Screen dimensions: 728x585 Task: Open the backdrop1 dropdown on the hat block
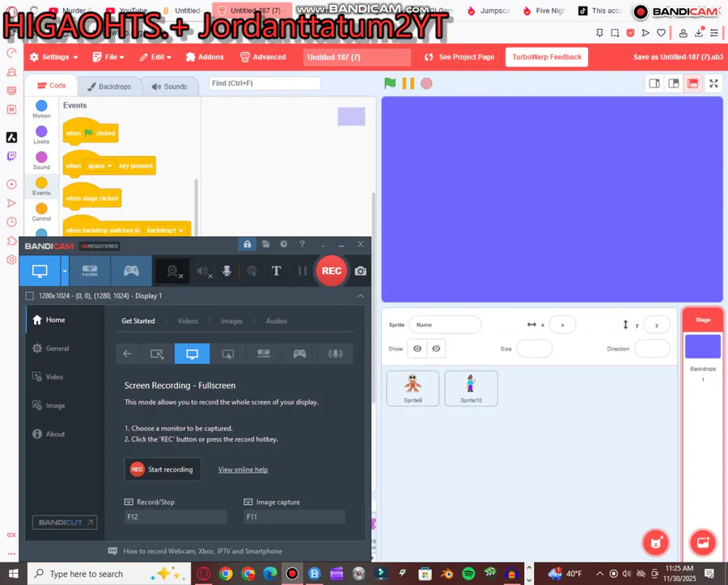tap(166, 231)
